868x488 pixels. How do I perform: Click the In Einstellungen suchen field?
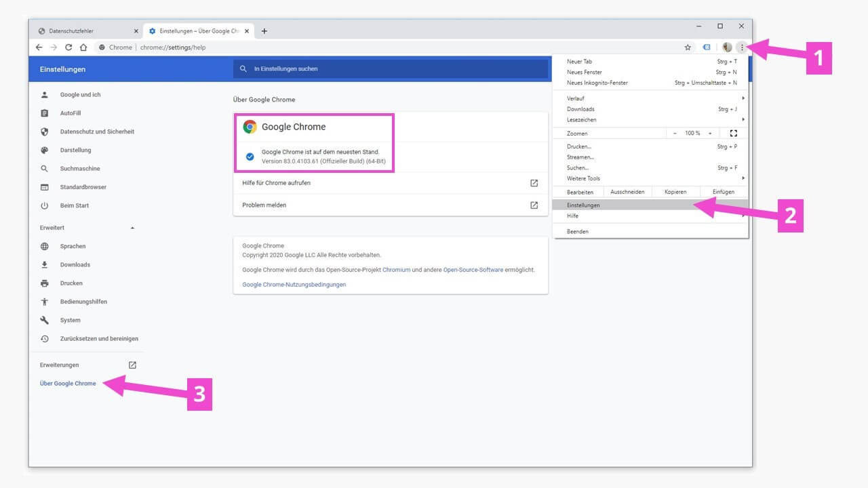click(x=391, y=68)
